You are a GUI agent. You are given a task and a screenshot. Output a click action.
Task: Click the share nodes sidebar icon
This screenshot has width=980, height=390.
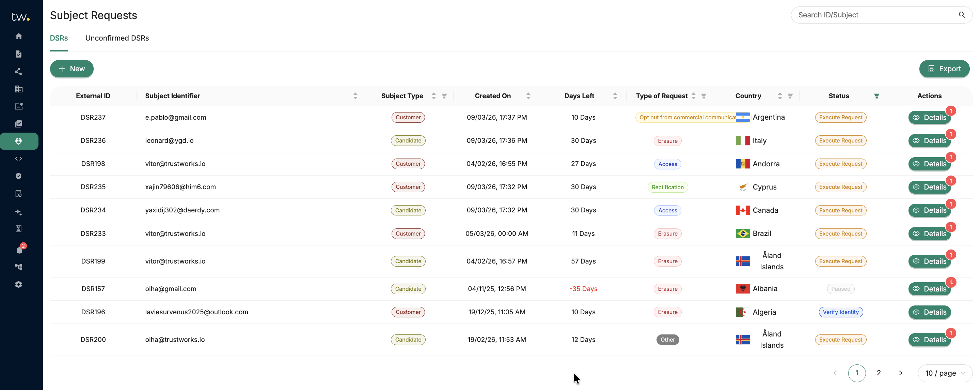19,71
